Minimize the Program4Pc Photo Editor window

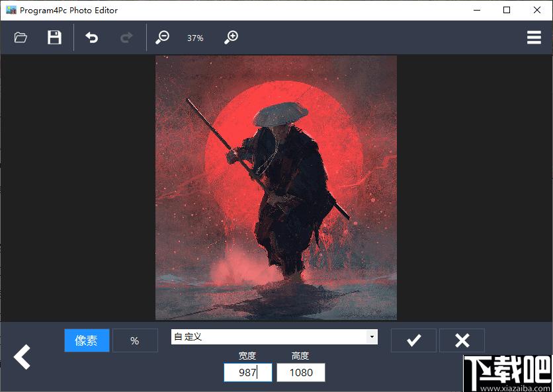pos(477,10)
